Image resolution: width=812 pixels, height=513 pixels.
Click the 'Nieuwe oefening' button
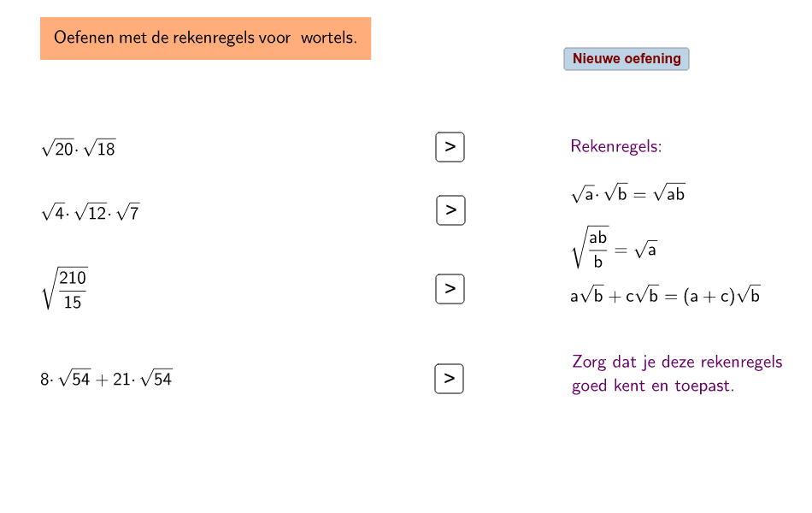tap(626, 58)
